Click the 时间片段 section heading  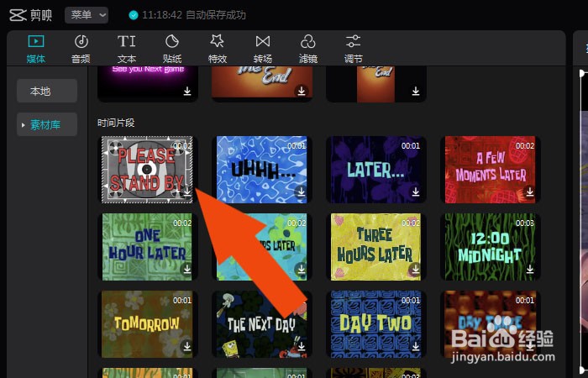(x=116, y=123)
